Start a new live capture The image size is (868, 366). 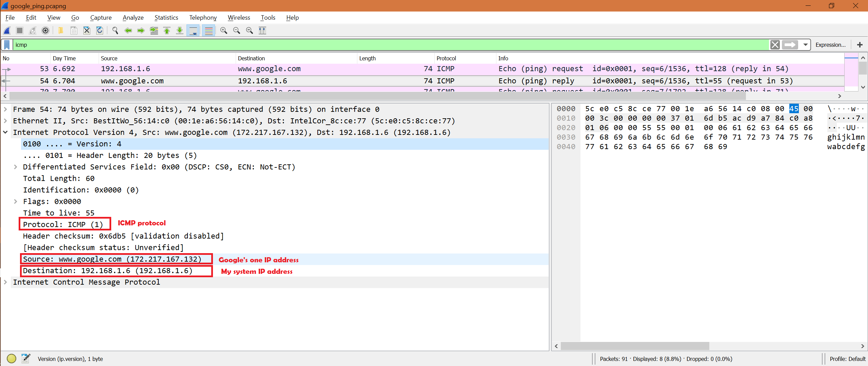point(7,30)
